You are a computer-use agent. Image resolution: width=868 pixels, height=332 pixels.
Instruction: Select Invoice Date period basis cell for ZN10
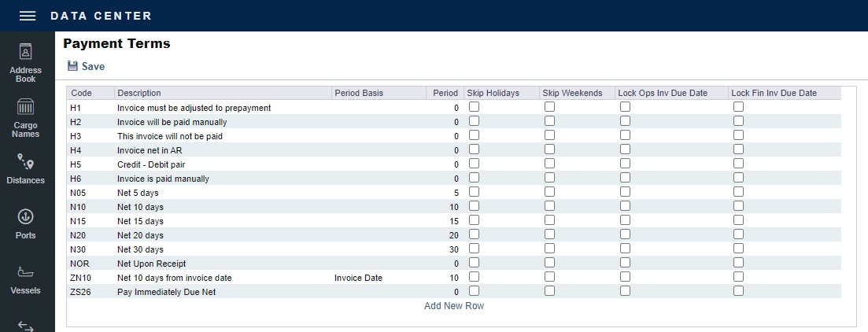click(x=358, y=278)
